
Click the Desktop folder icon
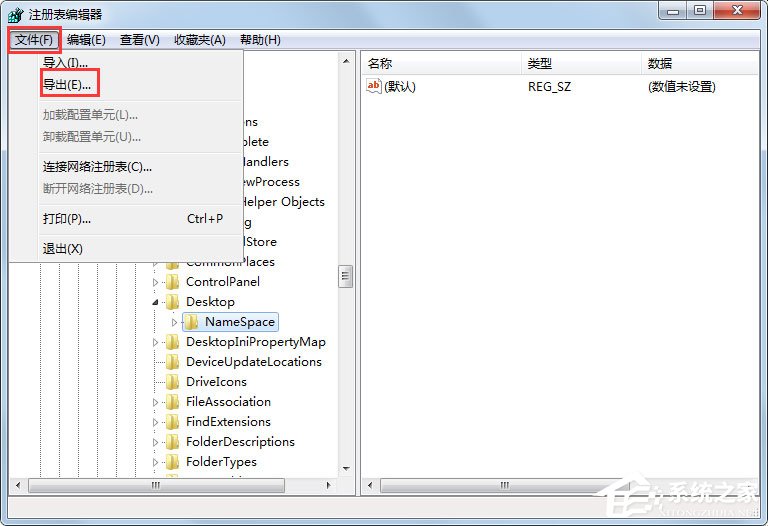pyautogui.click(x=172, y=302)
